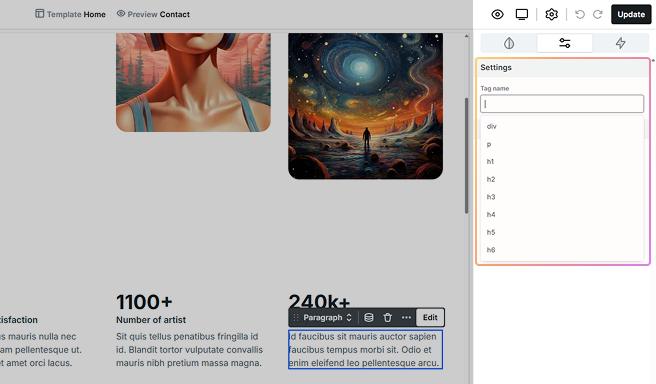Switch to the interactions lightning tab
The height and width of the screenshot is (384, 656).
tap(620, 43)
